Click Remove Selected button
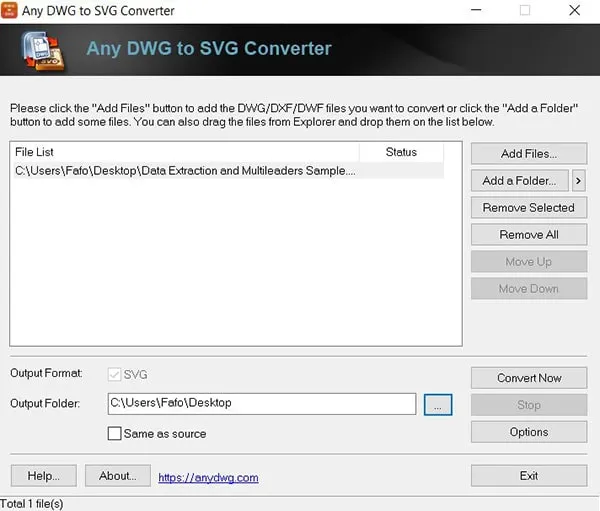The image size is (600, 511). click(529, 207)
